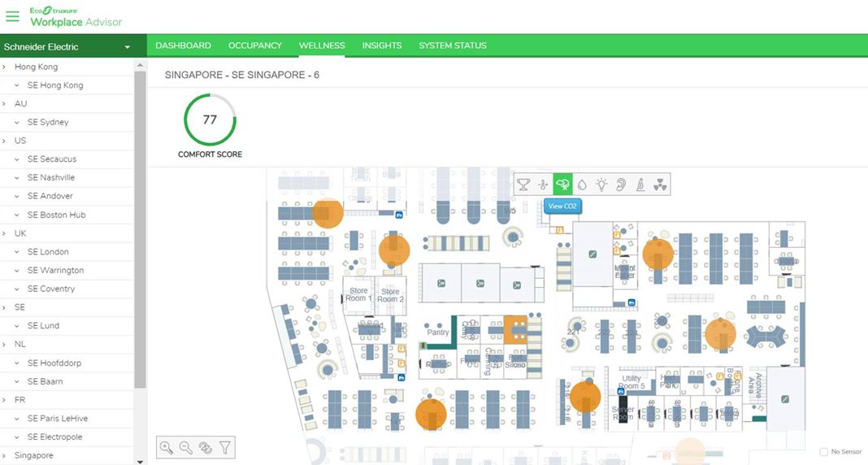Select SE Electropole site
This screenshot has height=465, width=868.
(x=54, y=437)
